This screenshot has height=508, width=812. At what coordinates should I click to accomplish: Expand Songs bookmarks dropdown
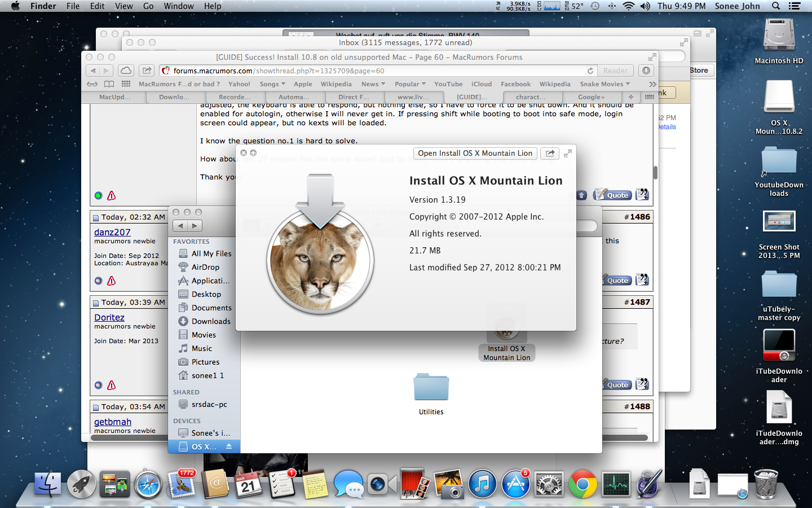272,84
